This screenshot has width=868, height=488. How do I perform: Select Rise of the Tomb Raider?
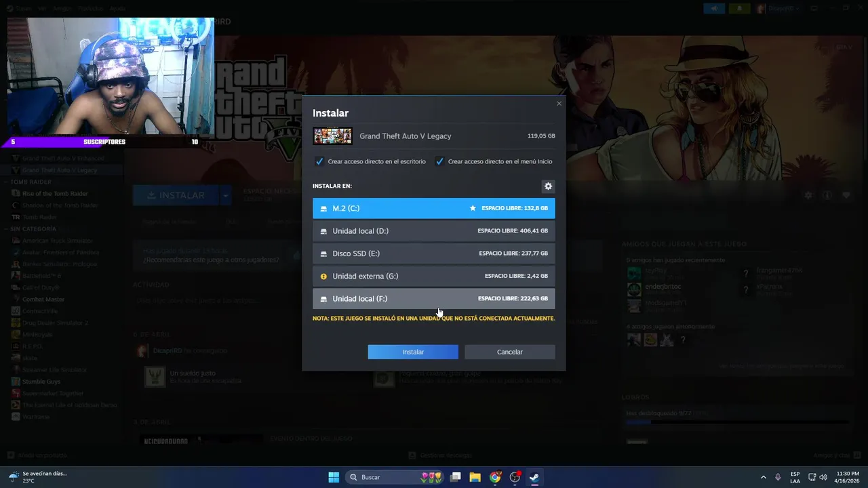click(x=55, y=194)
